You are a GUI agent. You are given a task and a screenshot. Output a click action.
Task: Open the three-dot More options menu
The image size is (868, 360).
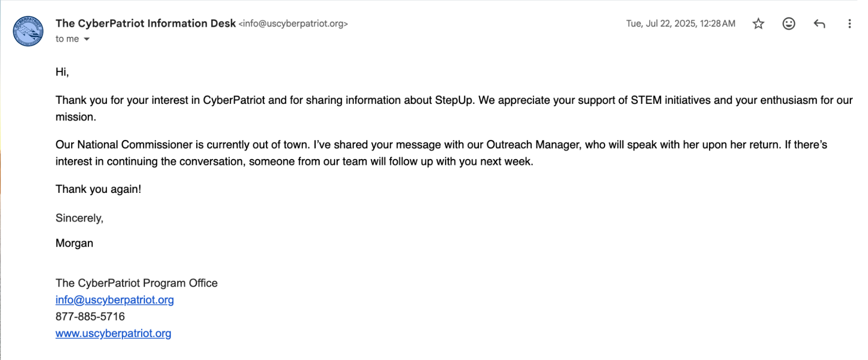tap(849, 23)
